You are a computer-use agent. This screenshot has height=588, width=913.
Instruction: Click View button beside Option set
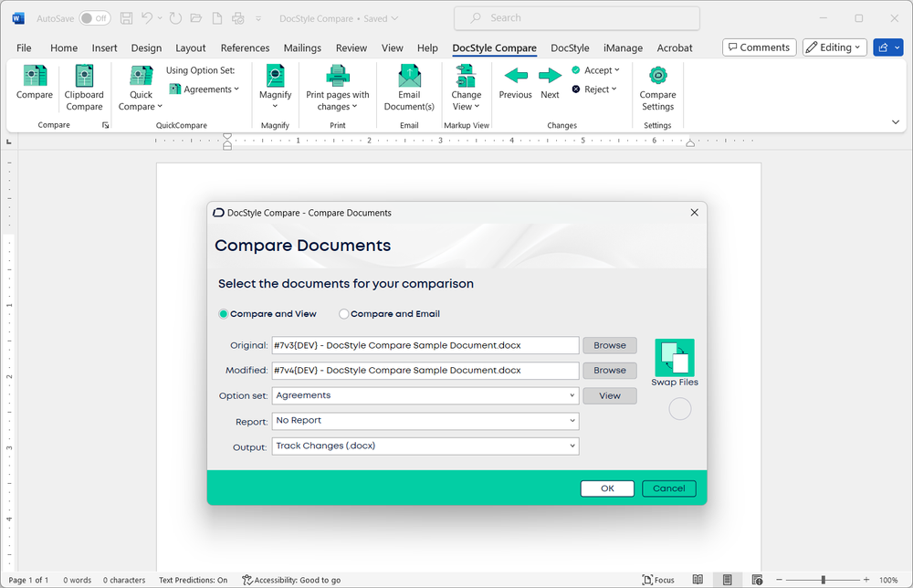[x=610, y=396]
